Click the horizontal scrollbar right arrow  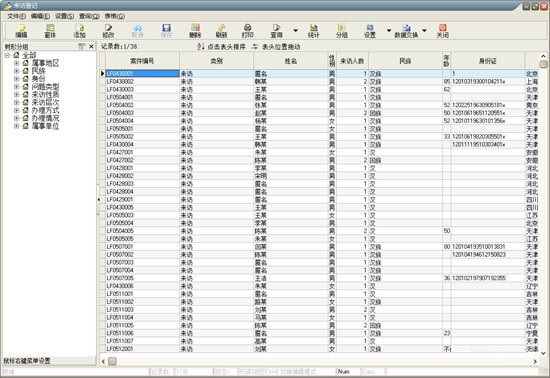click(535, 361)
